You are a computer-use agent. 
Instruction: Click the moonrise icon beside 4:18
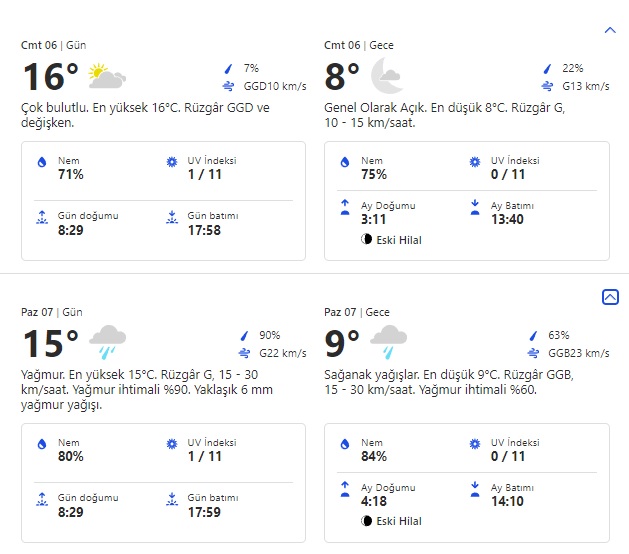coord(344,488)
